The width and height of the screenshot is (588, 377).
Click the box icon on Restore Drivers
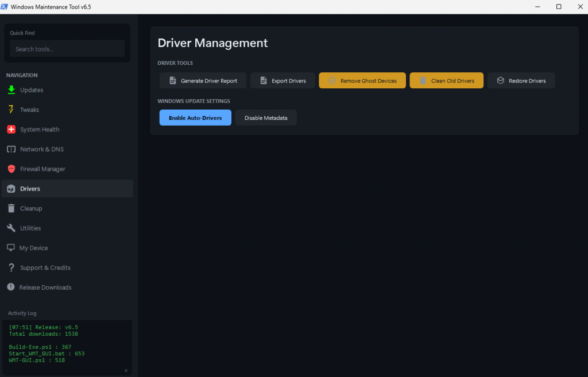coord(500,80)
